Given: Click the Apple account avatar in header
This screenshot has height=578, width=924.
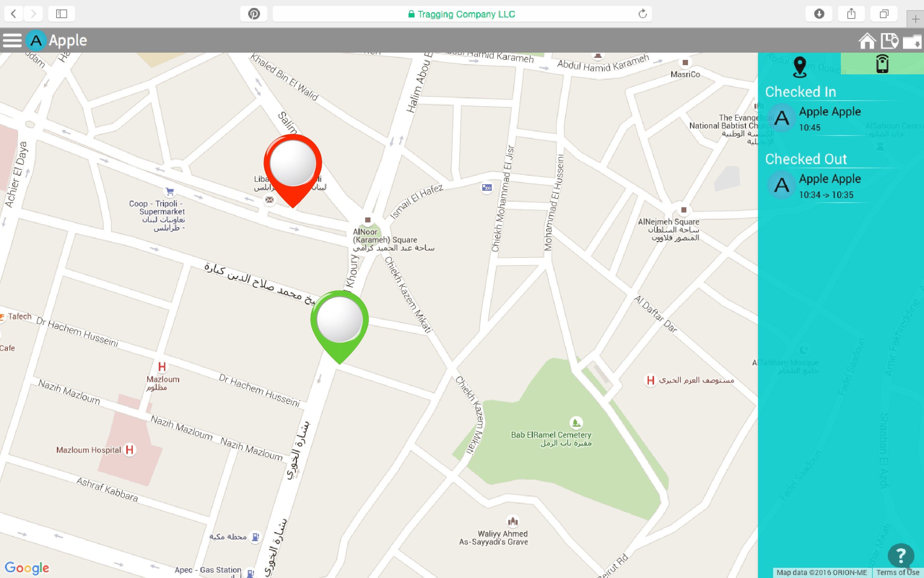Looking at the screenshot, I should (x=36, y=40).
